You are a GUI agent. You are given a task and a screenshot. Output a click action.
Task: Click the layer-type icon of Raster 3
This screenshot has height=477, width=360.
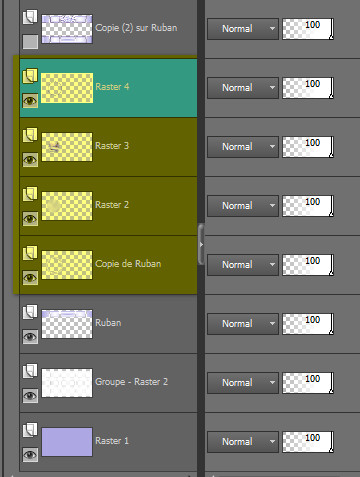[x=30, y=135]
